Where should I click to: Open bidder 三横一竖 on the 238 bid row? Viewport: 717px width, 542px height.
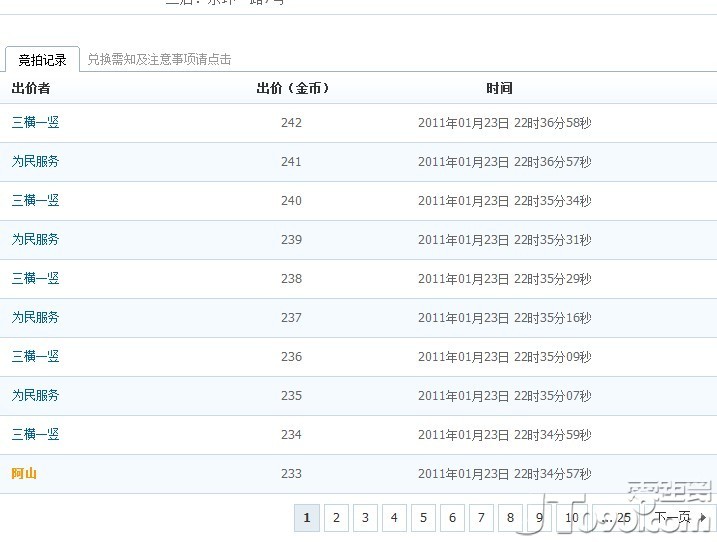(x=35, y=279)
